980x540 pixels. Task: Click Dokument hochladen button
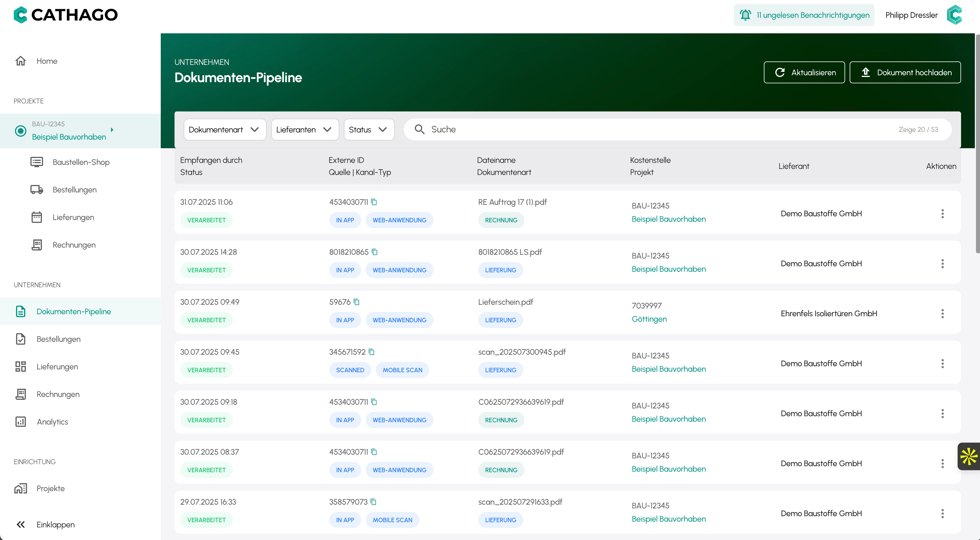[905, 72]
